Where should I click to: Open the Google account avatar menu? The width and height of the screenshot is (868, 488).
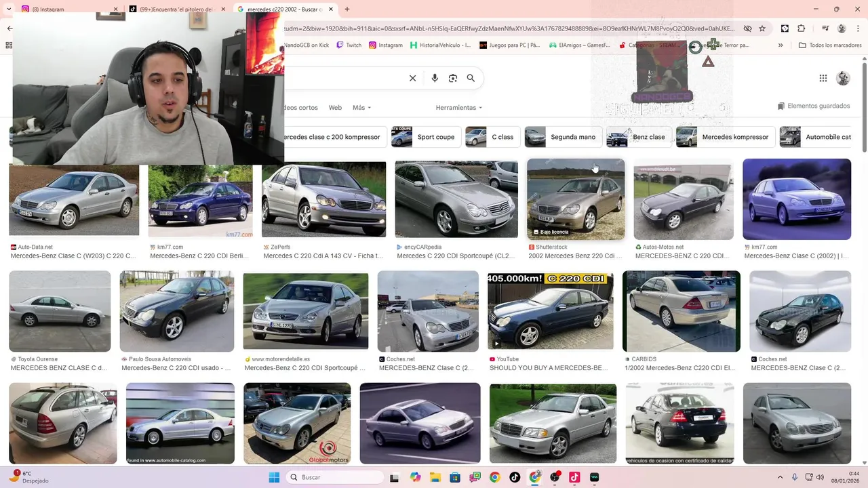pyautogui.click(x=843, y=78)
